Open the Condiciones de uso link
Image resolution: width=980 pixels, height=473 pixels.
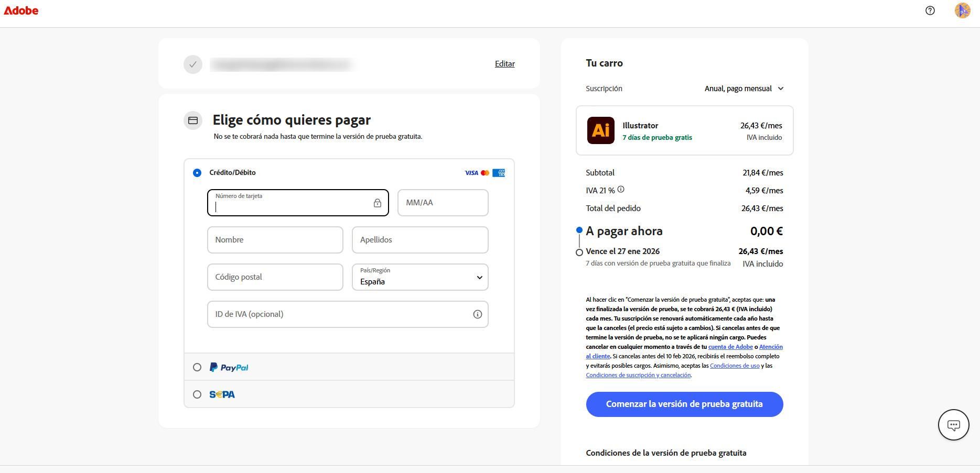coord(734,366)
